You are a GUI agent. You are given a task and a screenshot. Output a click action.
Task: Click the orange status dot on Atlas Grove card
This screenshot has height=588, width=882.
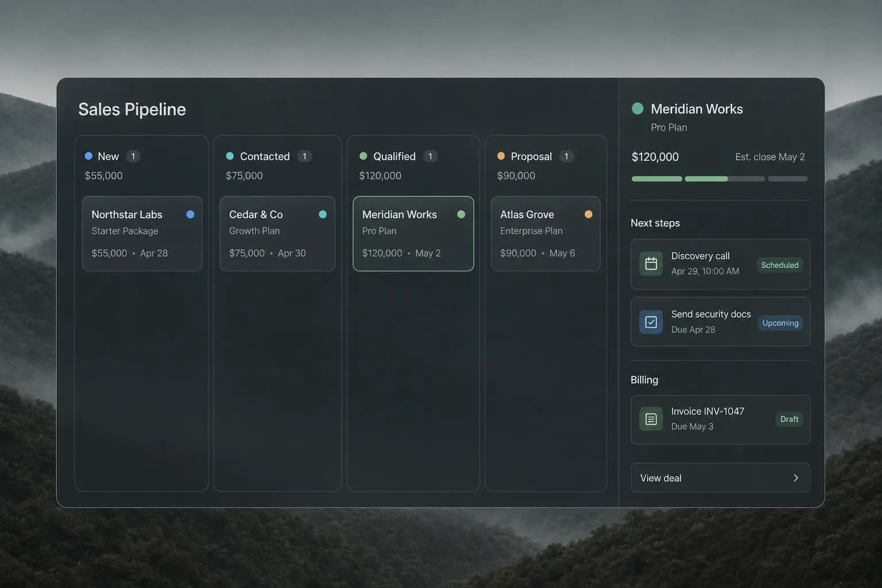point(589,214)
